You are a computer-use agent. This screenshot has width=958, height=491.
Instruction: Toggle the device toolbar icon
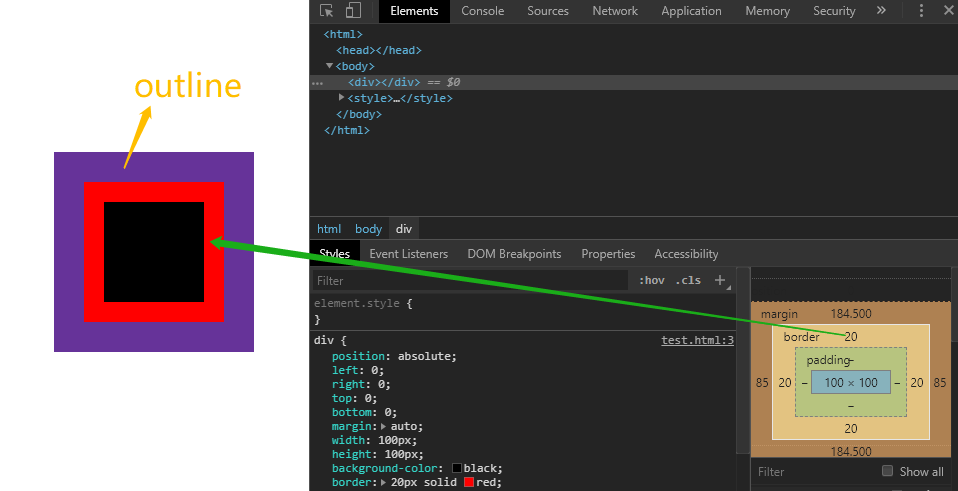click(x=353, y=10)
